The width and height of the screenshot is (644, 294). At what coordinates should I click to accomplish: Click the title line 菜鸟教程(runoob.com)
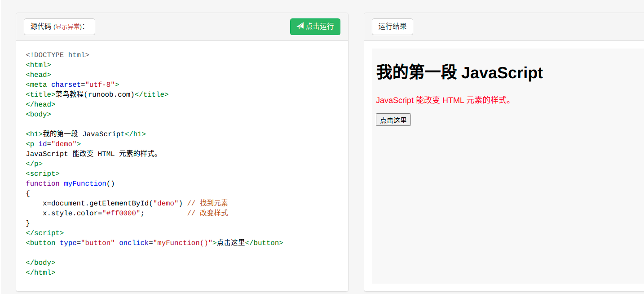(x=97, y=94)
